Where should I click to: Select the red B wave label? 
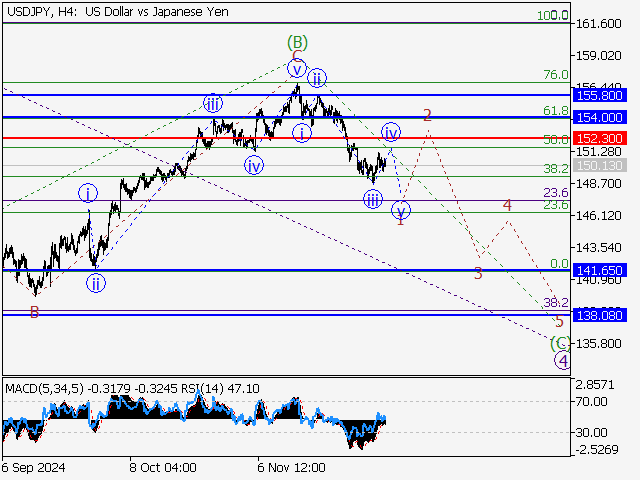34,312
